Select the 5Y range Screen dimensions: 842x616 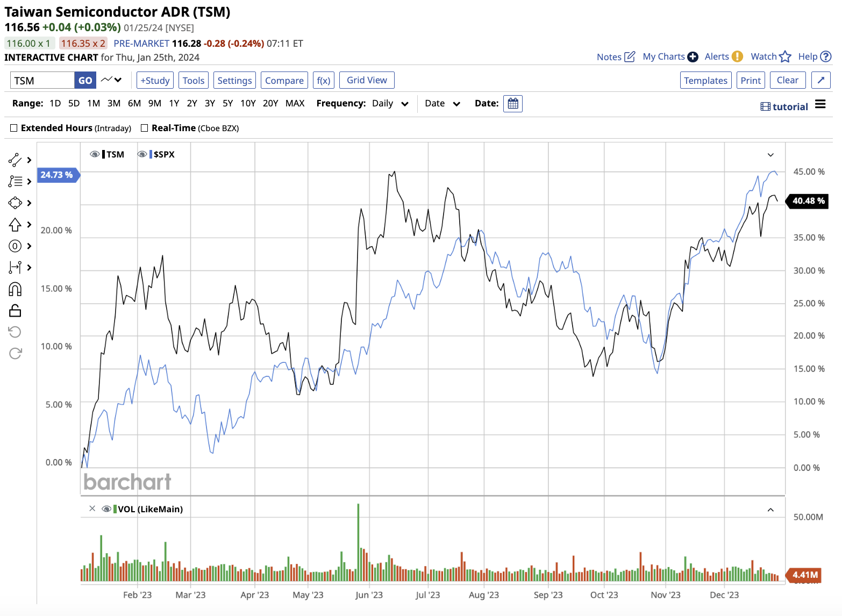(x=228, y=103)
